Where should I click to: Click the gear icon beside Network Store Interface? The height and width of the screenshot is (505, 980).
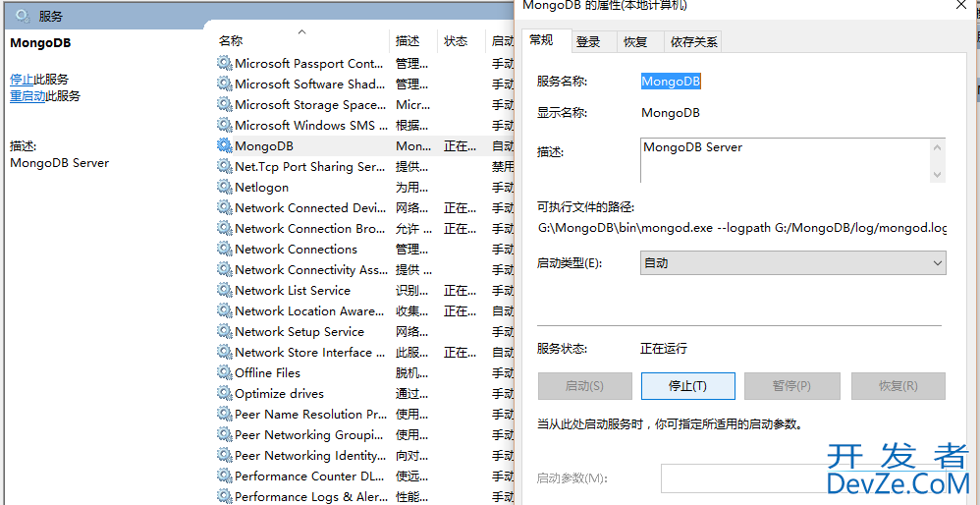coord(224,352)
